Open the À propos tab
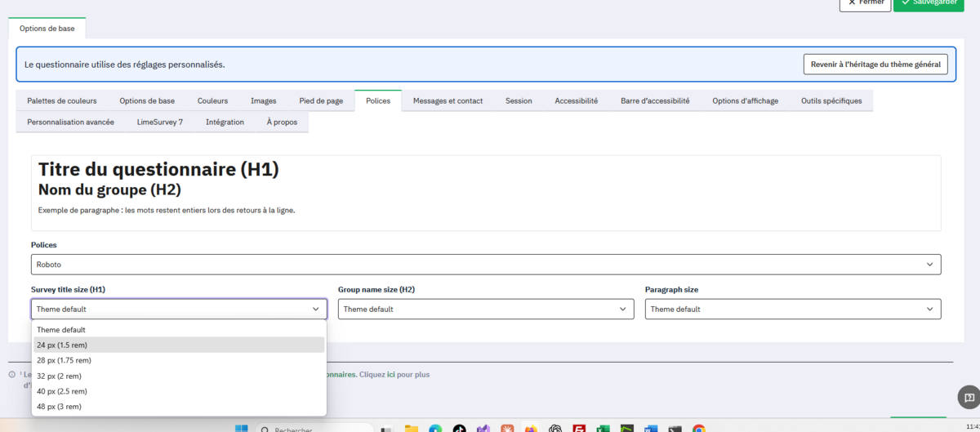This screenshot has width=980, height=432. point(282,122)
